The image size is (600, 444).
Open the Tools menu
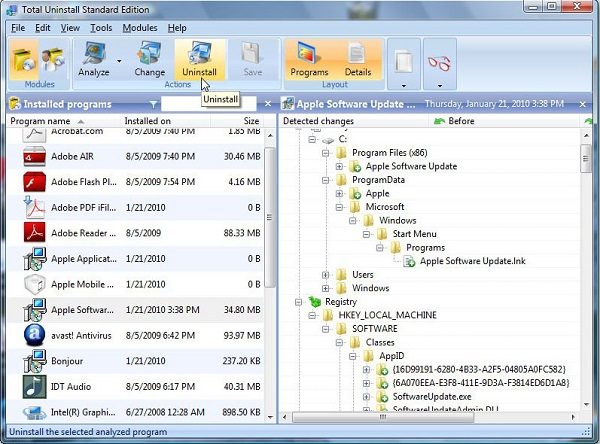(101, 28)
